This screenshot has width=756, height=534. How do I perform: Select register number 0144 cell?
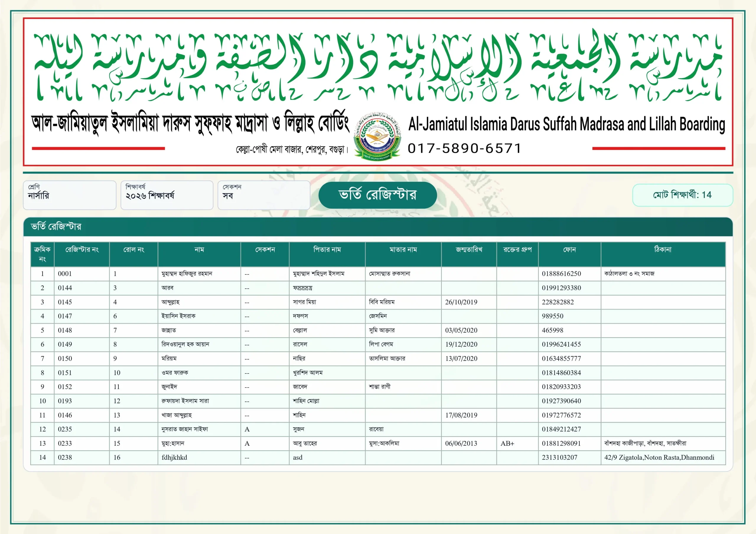(82, 288)
